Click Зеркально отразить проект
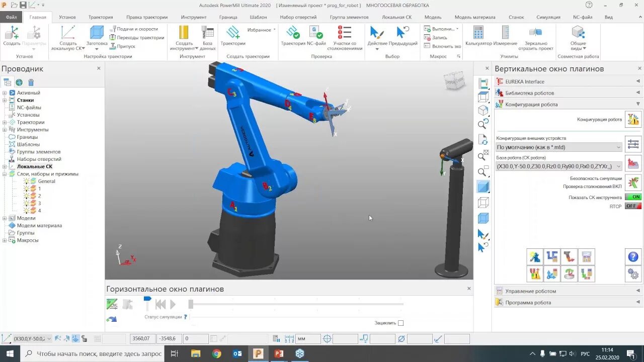The image size is (644, 362). (536, 38)
